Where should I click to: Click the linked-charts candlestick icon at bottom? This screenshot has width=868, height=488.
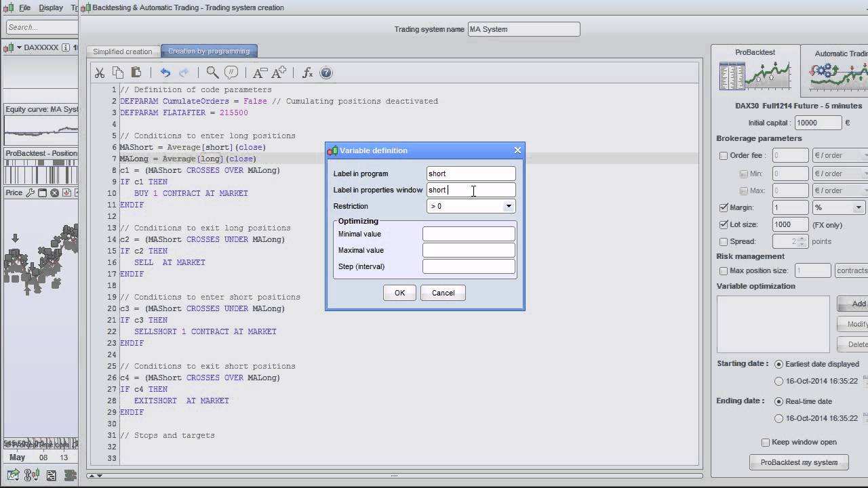[x=31, y=475]
